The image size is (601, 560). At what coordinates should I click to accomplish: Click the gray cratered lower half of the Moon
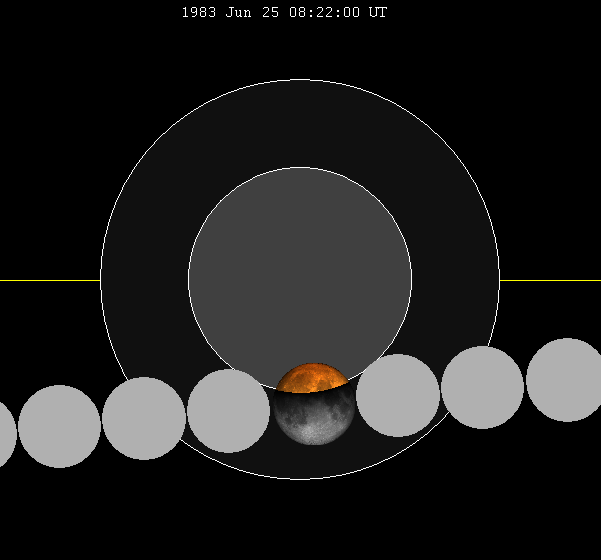312,418
